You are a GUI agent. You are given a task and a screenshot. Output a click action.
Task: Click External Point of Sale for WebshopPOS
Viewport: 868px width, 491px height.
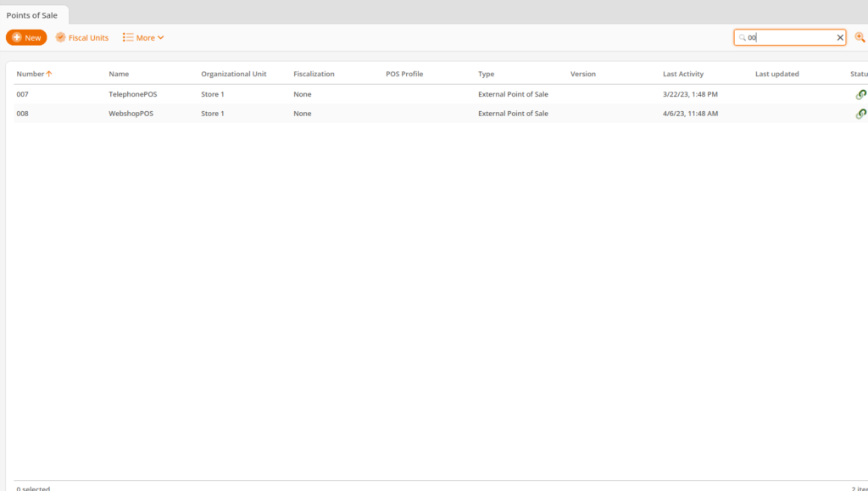click(x=513, y=114)
